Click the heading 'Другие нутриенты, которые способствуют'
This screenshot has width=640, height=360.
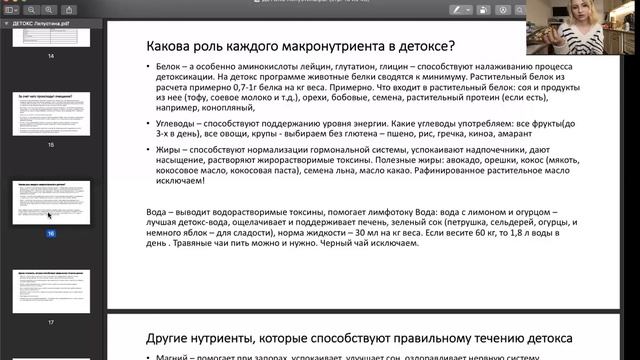click(359, 338)
